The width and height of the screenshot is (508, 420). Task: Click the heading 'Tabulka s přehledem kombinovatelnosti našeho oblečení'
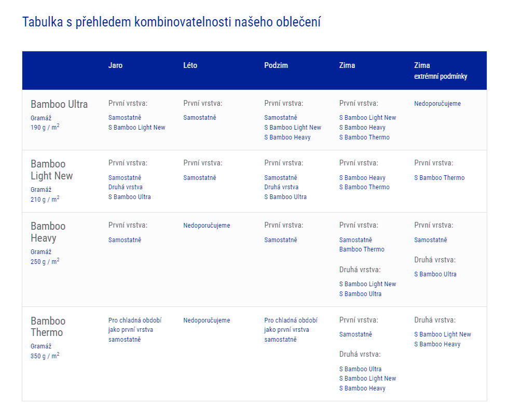click(x=171, y=22)
